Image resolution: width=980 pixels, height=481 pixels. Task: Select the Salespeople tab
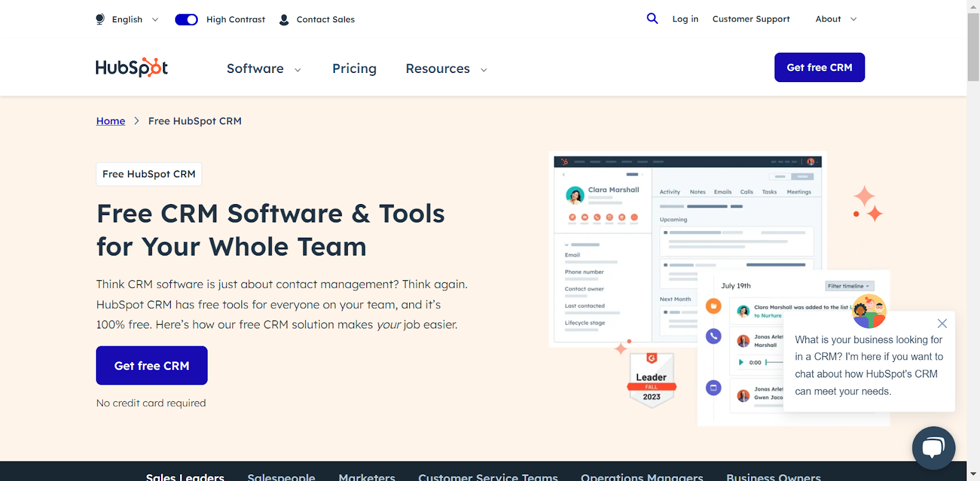tap(281, 477)
